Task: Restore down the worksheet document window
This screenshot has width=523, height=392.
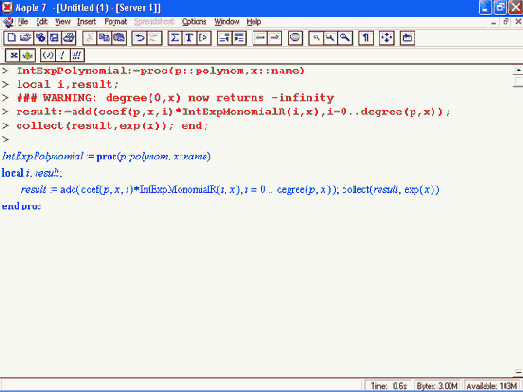Action: (506, 22)
